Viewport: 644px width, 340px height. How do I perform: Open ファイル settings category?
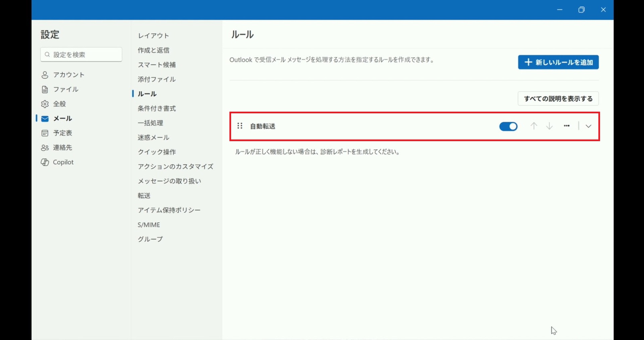point(65,90)
